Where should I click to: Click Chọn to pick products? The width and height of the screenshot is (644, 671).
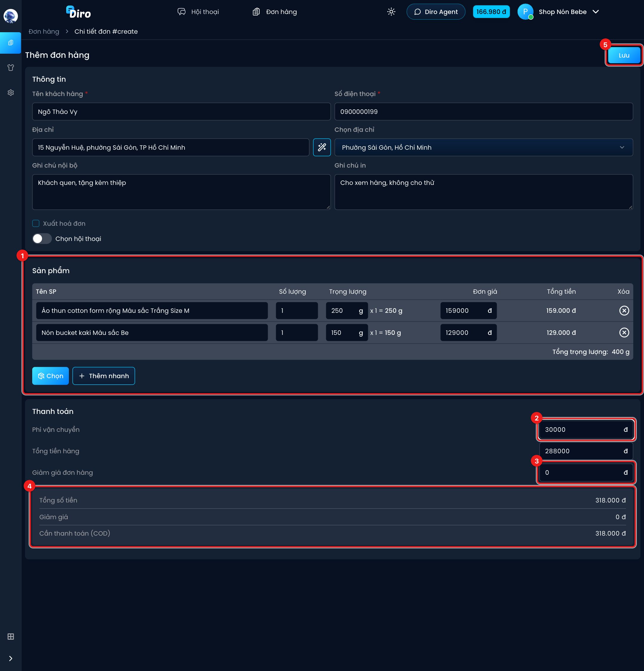(50, 376)
